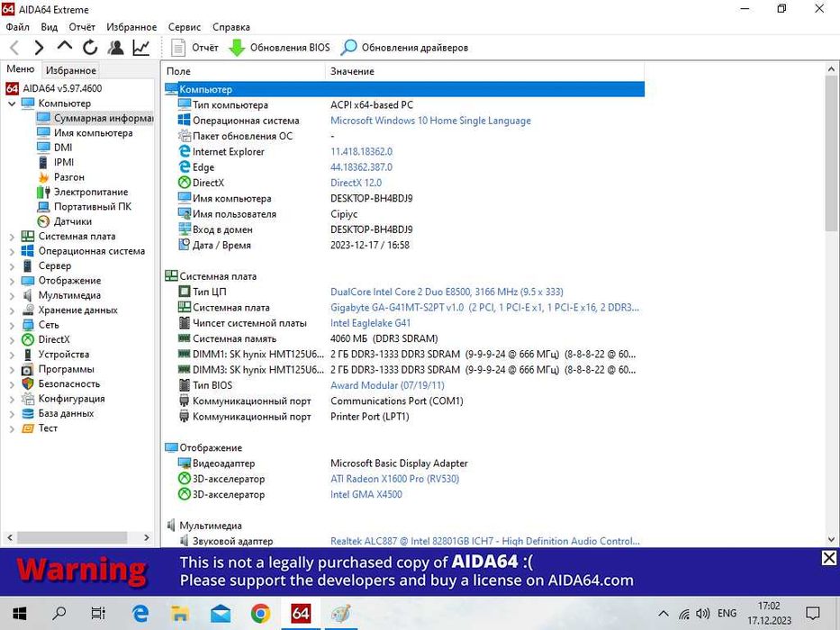
Task: Open IPMI tree item
Action: click(56, 162)
